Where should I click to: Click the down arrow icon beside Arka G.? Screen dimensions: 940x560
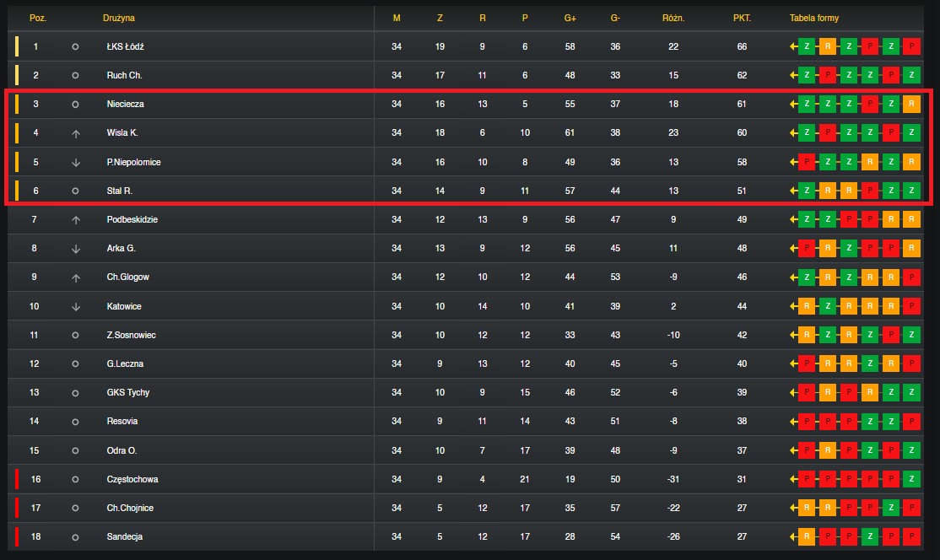[76, 249]
